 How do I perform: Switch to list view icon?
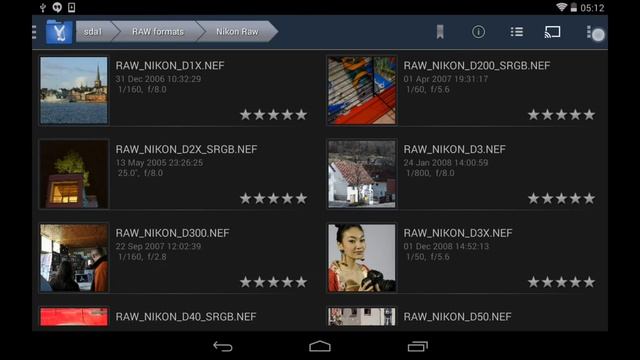[x=517, y=32]
